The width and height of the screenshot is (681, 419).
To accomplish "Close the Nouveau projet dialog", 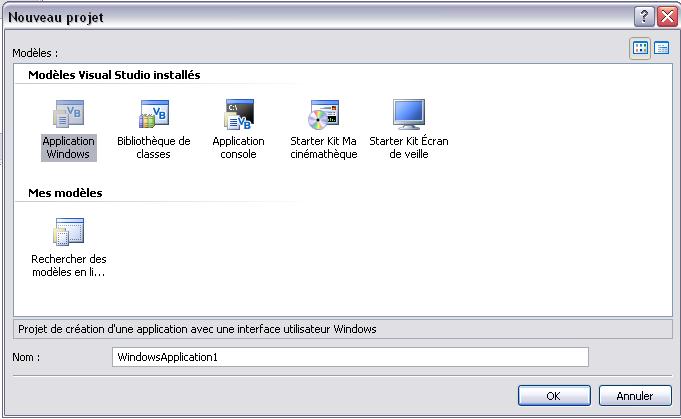I will [x=667, y=17].
